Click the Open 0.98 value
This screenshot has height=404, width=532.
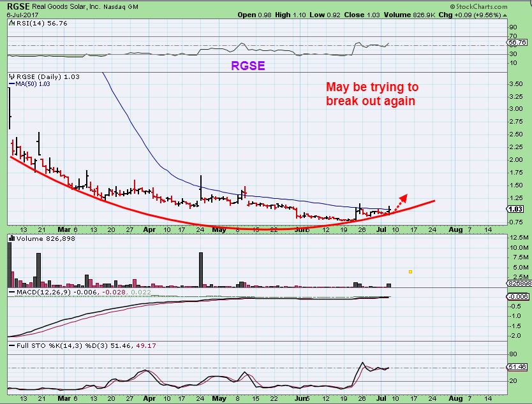click(255, 15)
